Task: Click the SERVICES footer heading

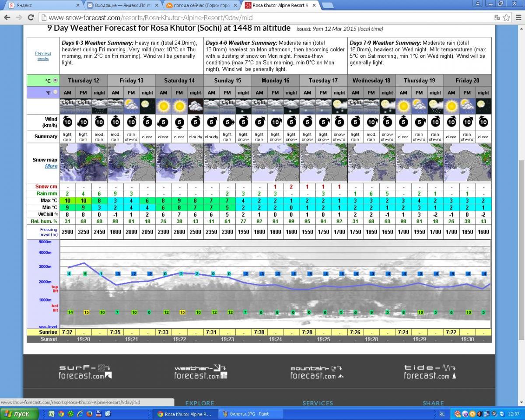Action: click(x=318, y=403)
